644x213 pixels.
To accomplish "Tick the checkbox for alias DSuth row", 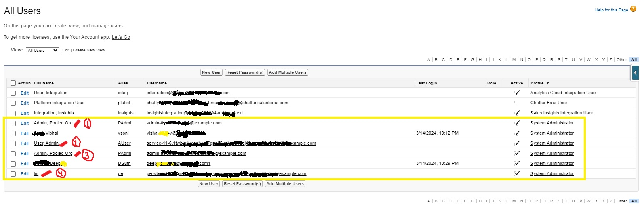I will (x=13, y=164).
